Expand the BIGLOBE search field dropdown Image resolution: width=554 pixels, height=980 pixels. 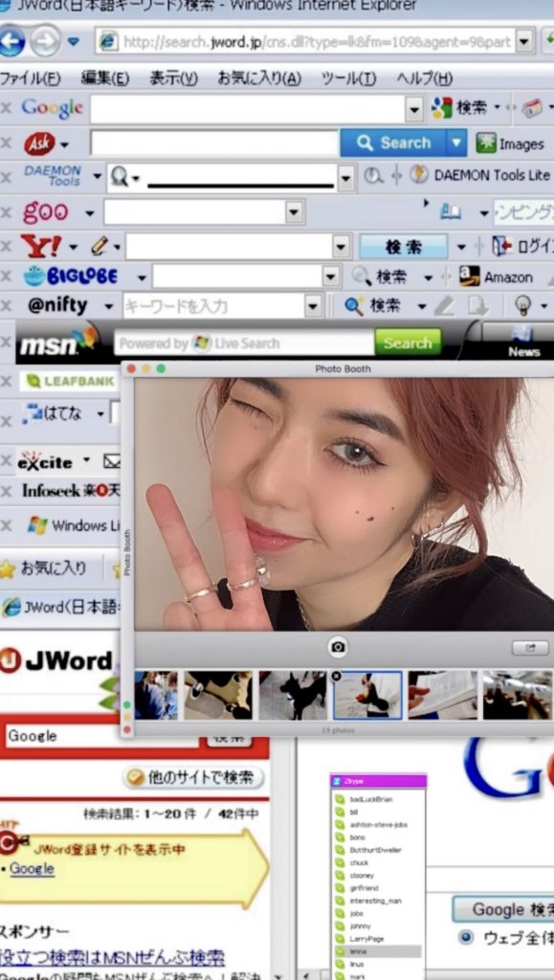331,277
